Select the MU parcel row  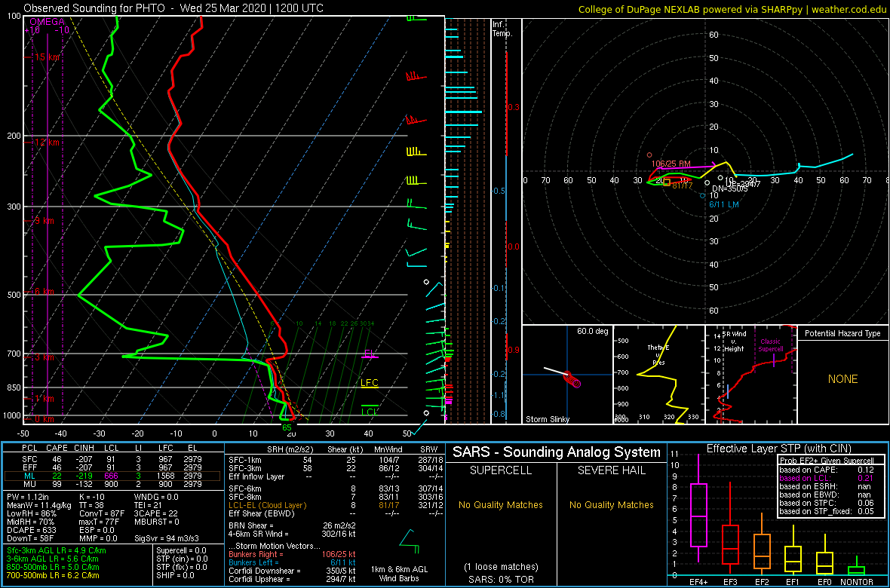[112, 485]
